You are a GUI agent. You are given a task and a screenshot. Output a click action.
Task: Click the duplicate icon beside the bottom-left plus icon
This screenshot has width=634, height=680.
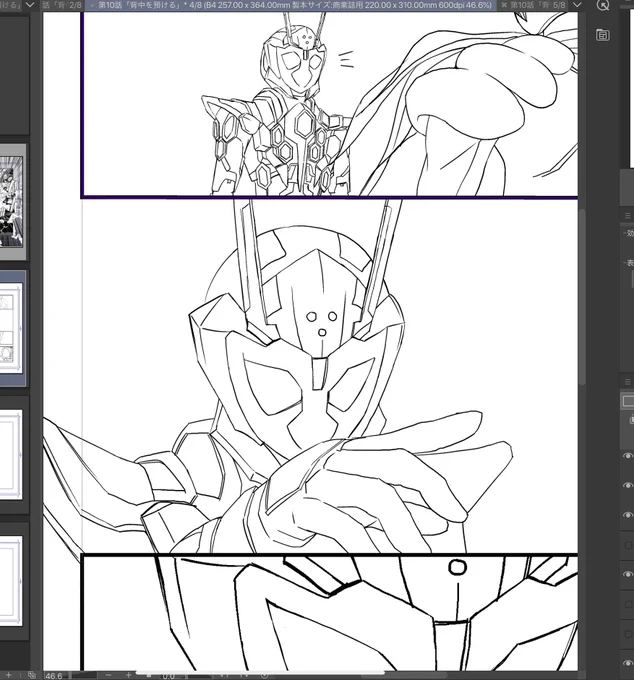point(32,675)
